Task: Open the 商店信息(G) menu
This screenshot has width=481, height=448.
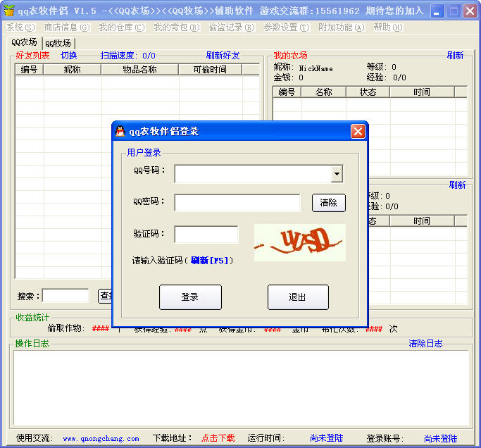Action: click(x=67, y=27)
